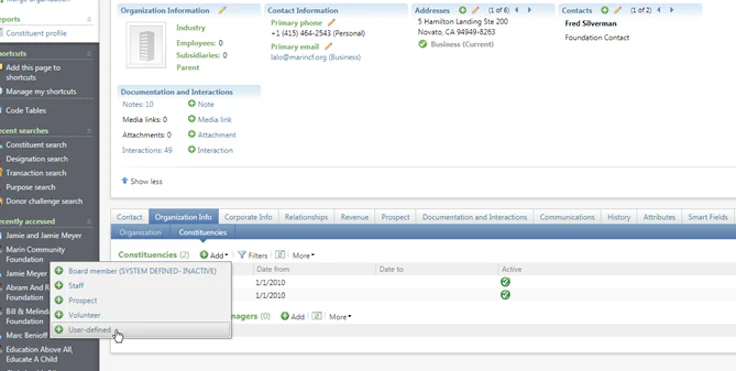Open the Constituencies Add dropdown

point(214,255)
